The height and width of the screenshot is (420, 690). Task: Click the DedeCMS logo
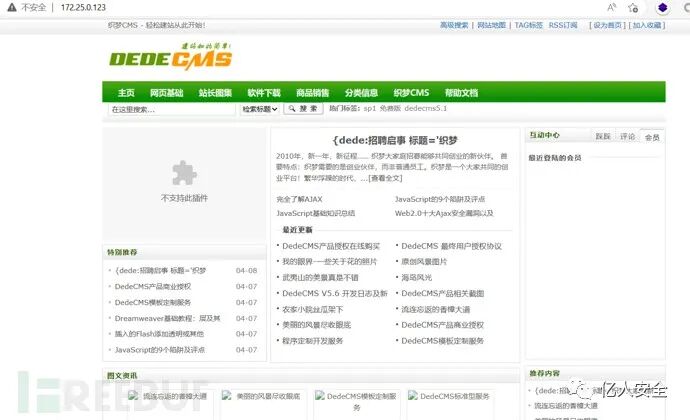[x=171, y=56]
